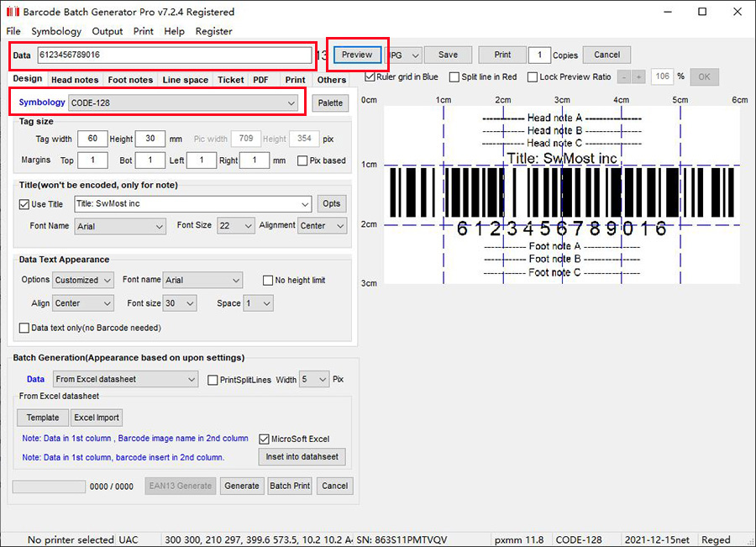Screen dimensions: 756x547
Task: Click the batch generation progress bar
Action: click(49, 487)
